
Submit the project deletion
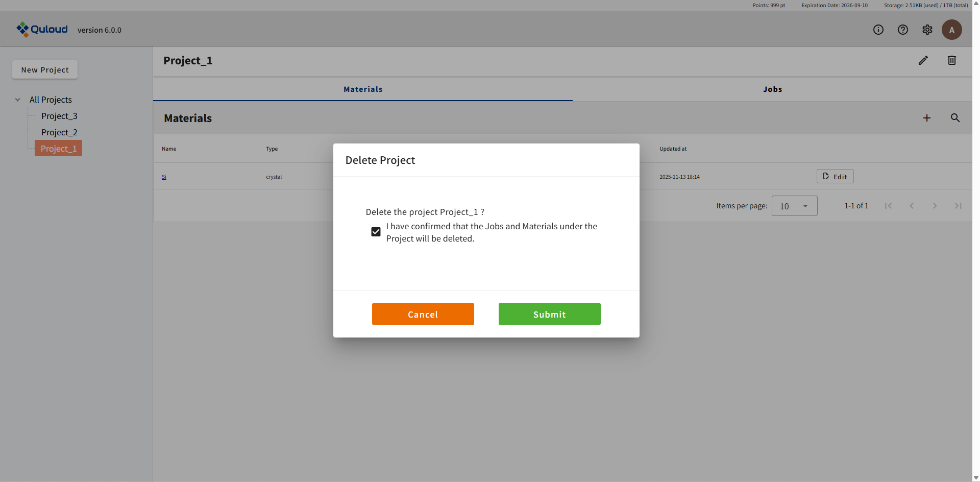click(549, 314)
